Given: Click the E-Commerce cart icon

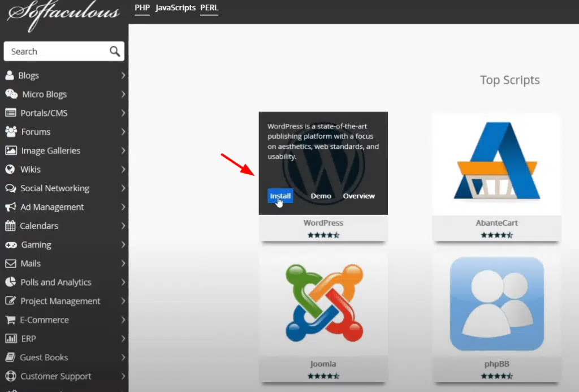Looking at the screenshot, I should (10, 320).
